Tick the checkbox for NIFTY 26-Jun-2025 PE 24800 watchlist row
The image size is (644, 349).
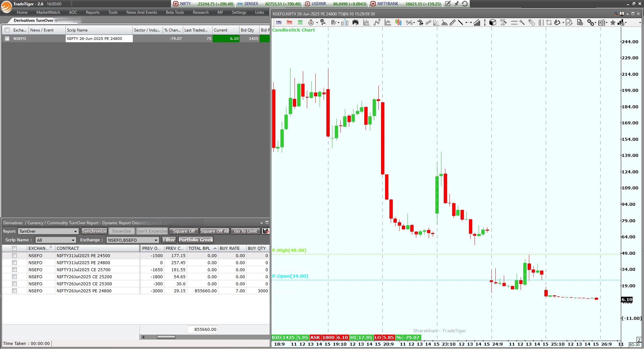[x=7, y=39]
